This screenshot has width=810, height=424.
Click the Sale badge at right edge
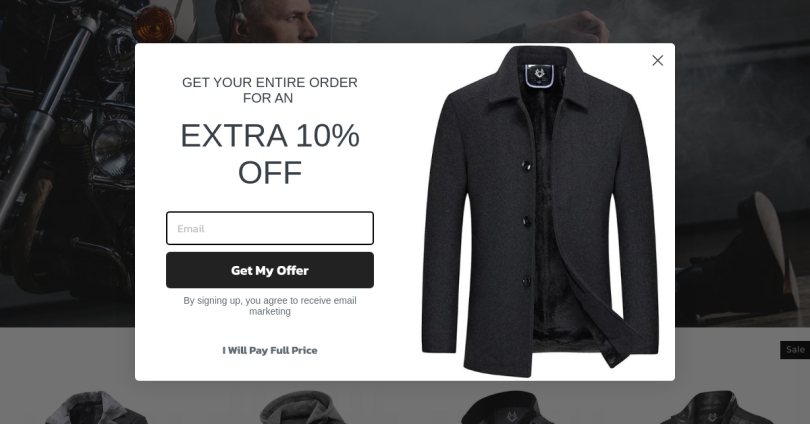(795, 350)
